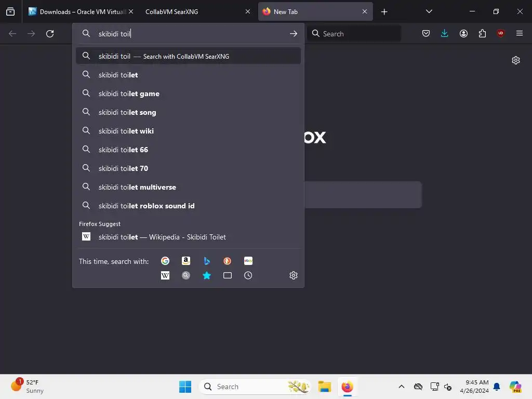Open the Downloads panel icon
The image size is (532, 399).
445,33
